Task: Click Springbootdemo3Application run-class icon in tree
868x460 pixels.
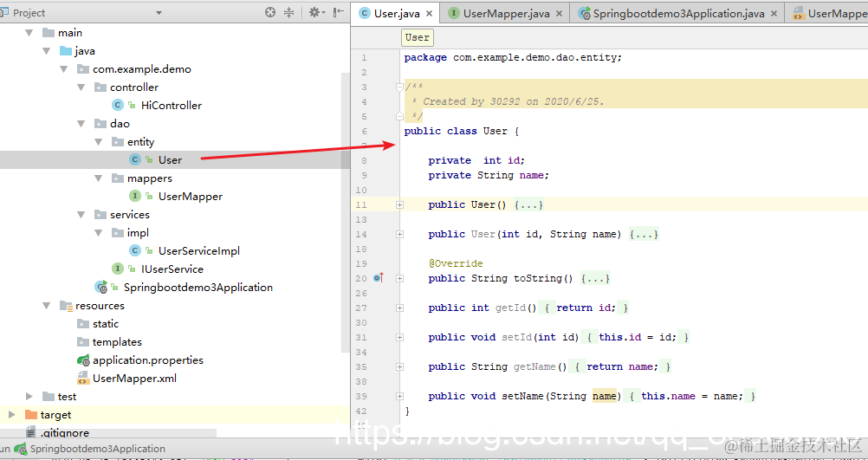Action: tap(101, 288)
